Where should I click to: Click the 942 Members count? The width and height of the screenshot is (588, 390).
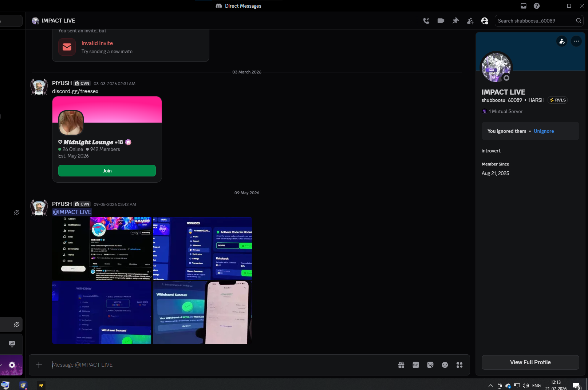click(103, 150)
